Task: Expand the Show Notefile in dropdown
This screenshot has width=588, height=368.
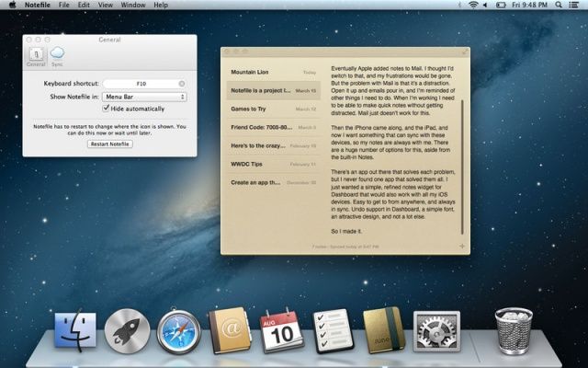Action: (144, 96)
